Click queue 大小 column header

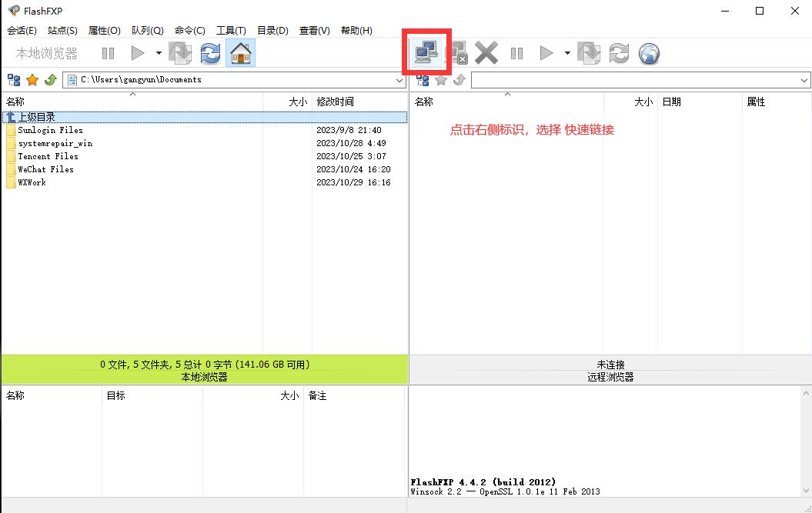click(x=253, y=395)
